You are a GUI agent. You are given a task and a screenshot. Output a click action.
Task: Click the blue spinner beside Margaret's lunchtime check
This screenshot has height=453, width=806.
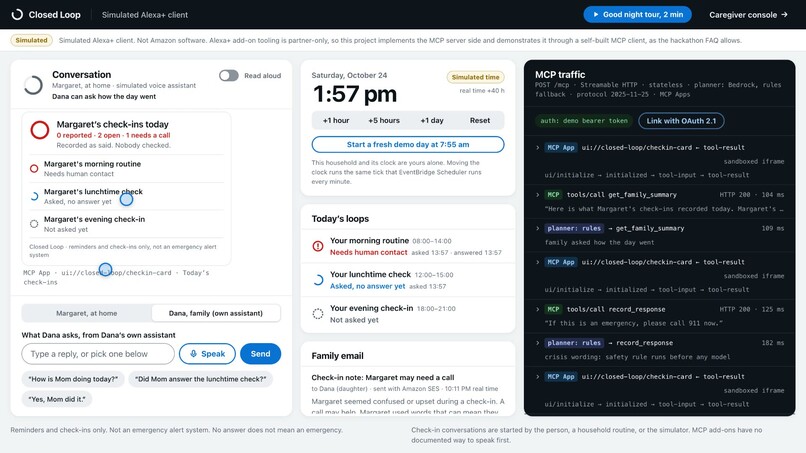(x=34, y=196)
